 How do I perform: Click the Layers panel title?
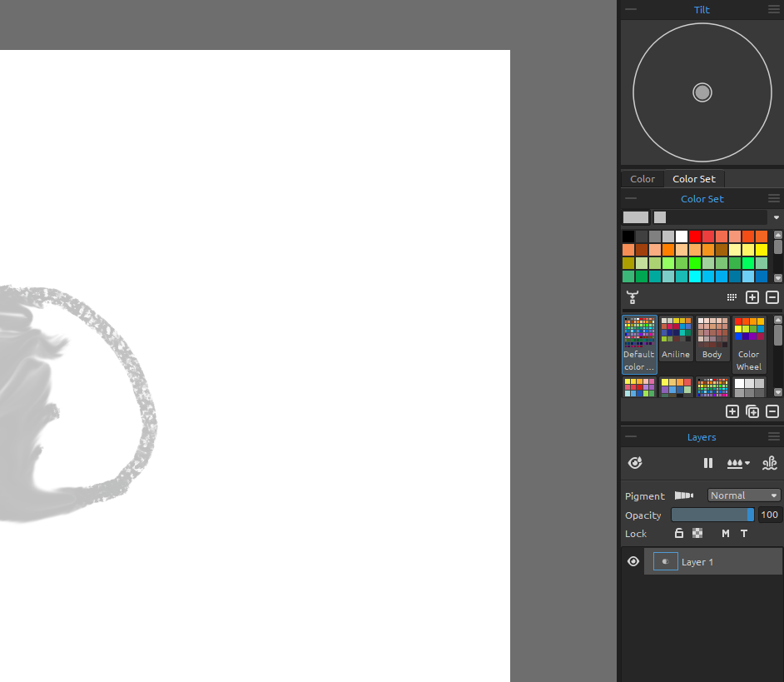tap(702, 437)
